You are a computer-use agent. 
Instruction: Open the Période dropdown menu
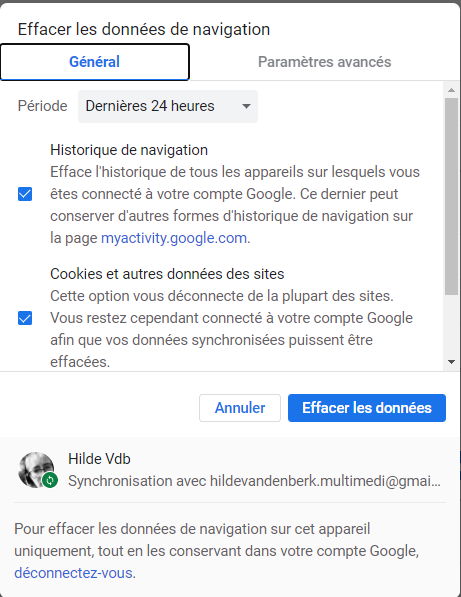pyautogui.click(x=168, y=106)
